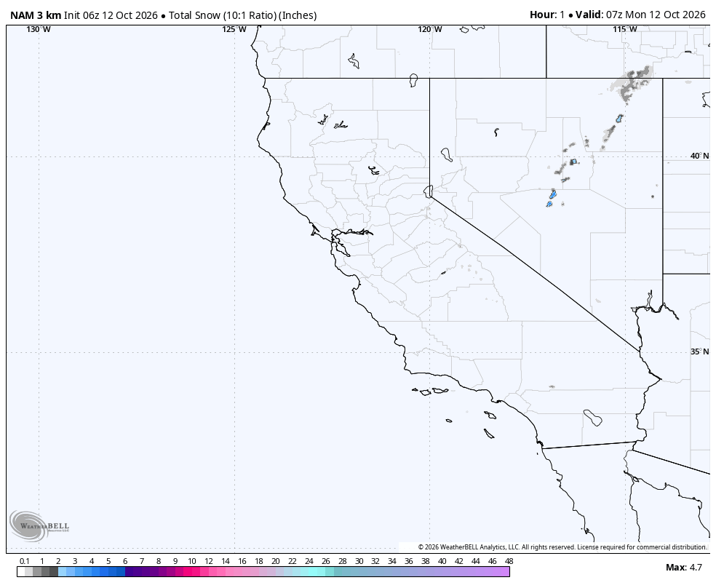Click San Francisco Bay on the map
The image size is (716, 588).
[x=339, y=243]
